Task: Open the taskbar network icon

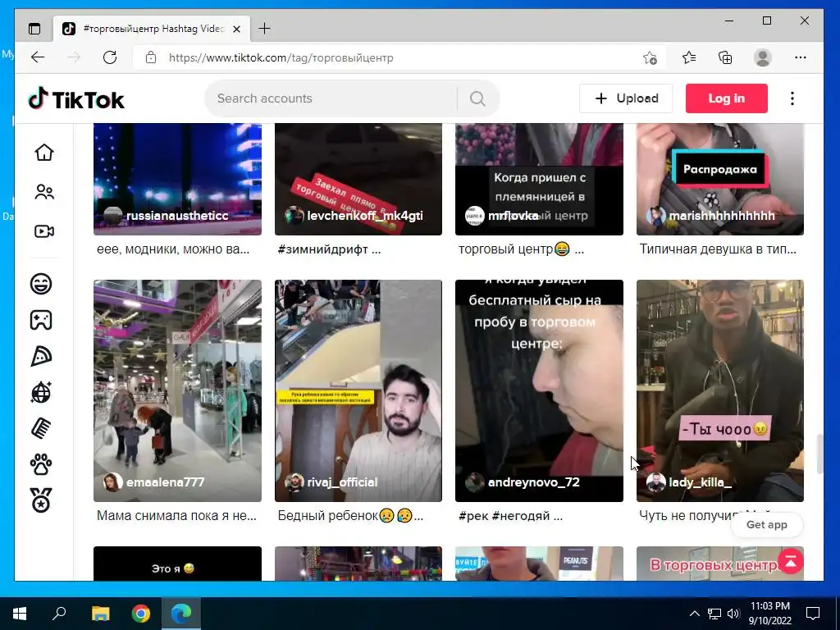Action: pos(714,614)
